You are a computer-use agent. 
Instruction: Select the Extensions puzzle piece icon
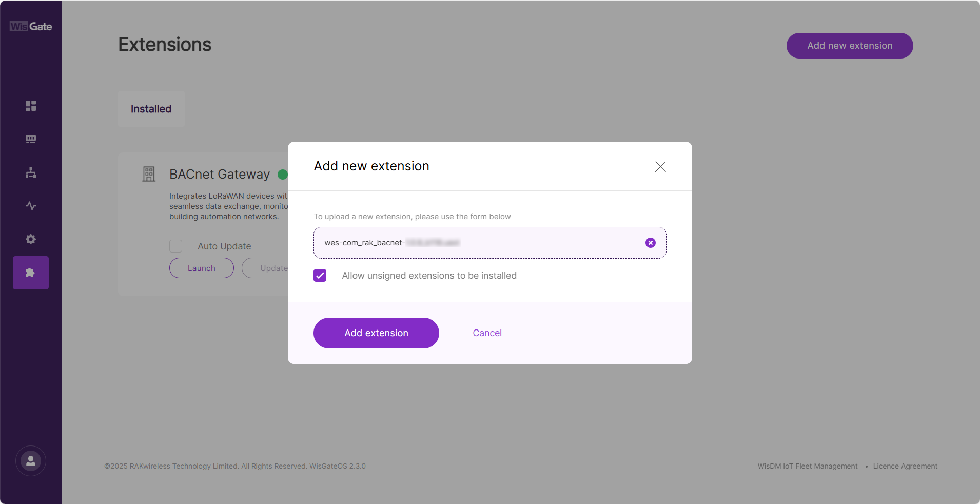point(30,273)
